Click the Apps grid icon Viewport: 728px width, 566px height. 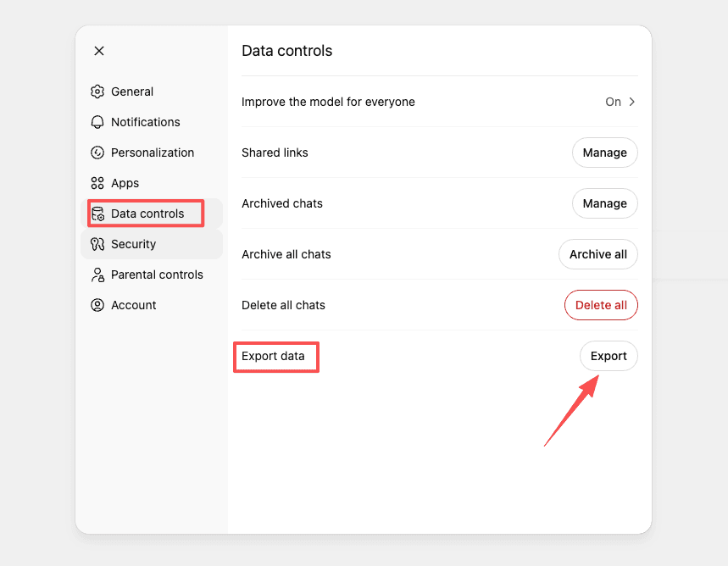click(97, 183)
